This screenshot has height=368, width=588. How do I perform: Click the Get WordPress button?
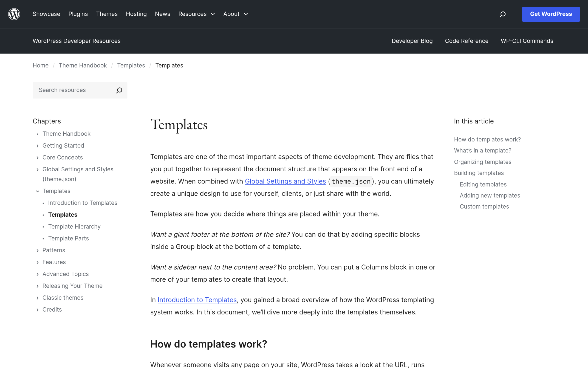(x=551, y=14)
